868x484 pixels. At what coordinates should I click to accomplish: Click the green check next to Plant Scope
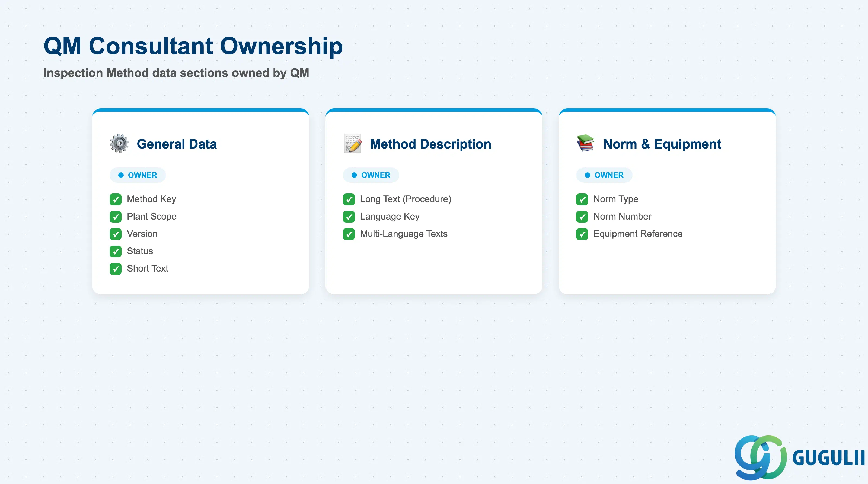coord(116,217)
